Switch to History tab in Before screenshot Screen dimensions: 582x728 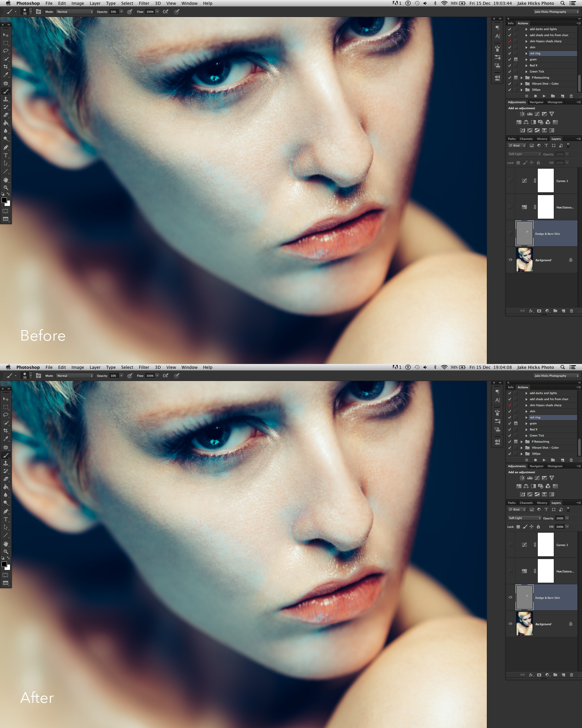(542, 139)
